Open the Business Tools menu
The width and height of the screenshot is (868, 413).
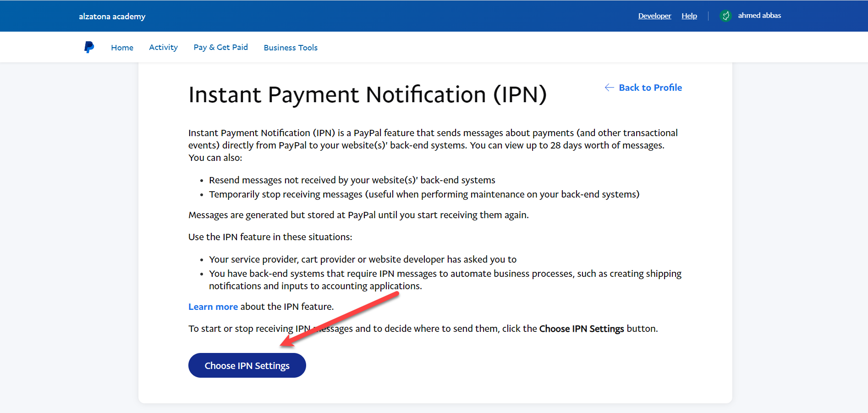click(291, 48)
